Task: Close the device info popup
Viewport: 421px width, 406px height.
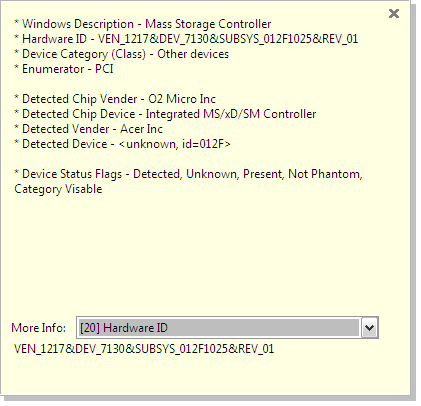Action: tap(394, 14)
